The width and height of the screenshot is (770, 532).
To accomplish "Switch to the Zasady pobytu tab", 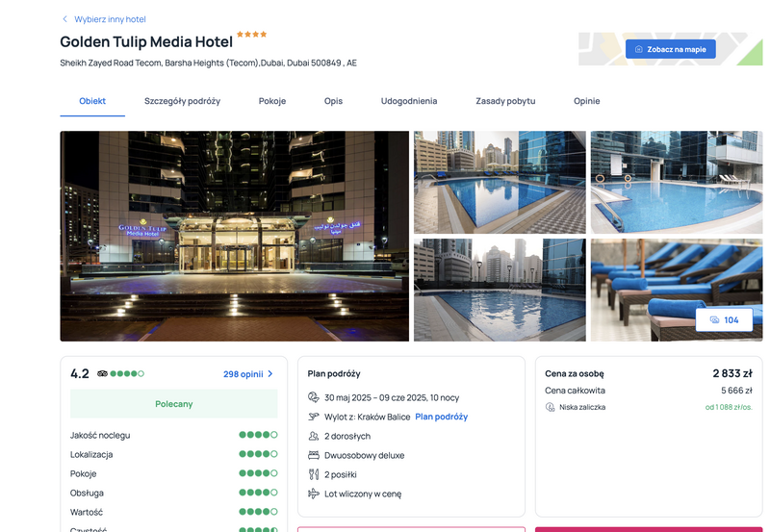I will [x=505, y=101].
